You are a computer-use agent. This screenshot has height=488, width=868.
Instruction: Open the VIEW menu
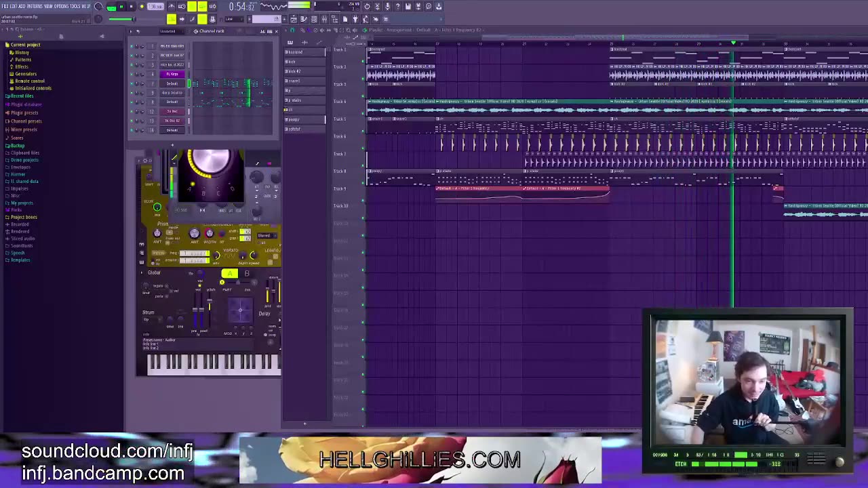48,6
